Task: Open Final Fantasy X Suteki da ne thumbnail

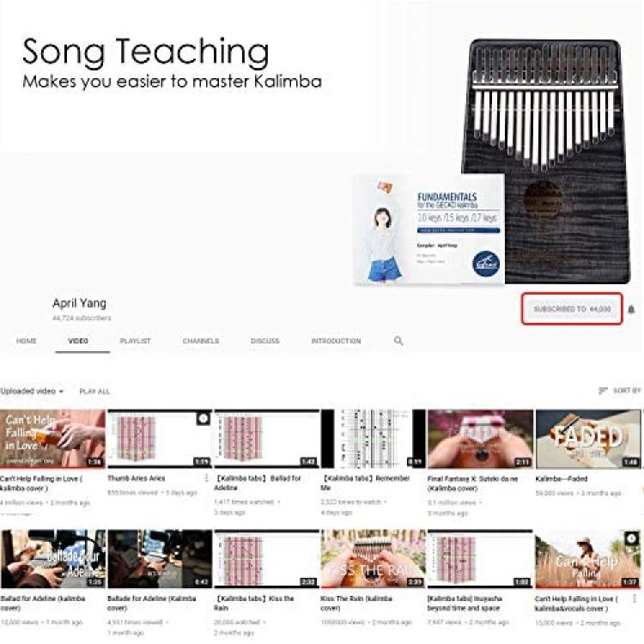Action: tap(480, 439)
